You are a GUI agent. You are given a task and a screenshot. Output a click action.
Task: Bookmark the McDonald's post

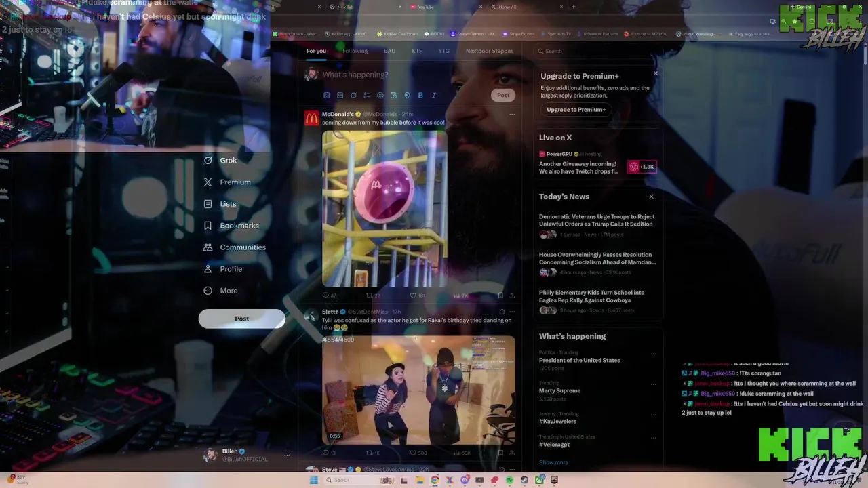click(x=500, y=296)
